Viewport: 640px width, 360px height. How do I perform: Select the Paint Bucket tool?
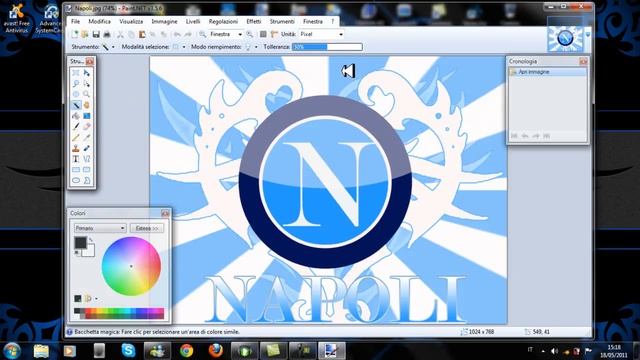(x=76, y=116)
